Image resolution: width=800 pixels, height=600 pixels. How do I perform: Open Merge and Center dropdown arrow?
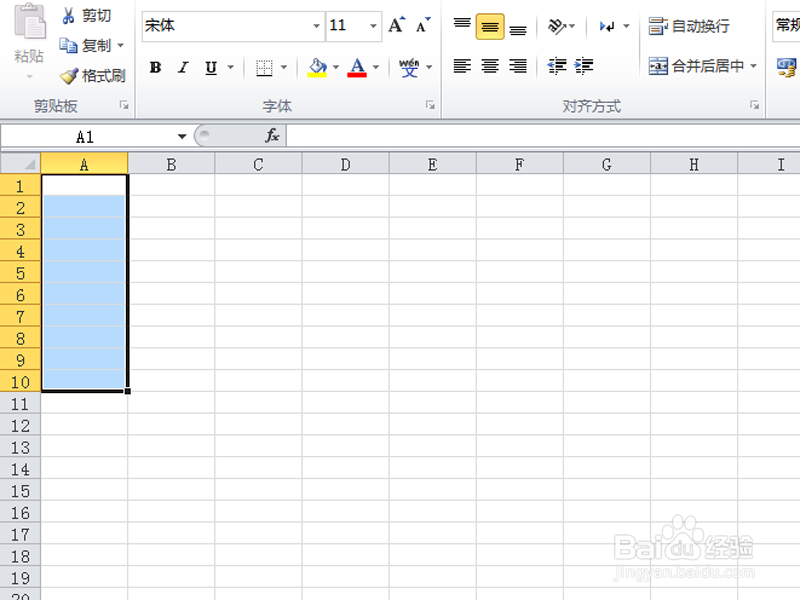[x=754, y=66]
